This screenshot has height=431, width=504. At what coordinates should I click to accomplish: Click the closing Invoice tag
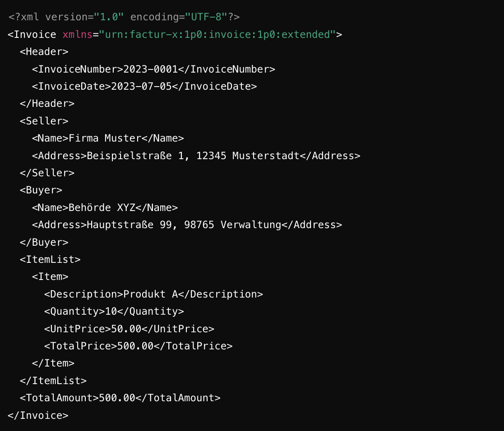(x=38, y=415)
